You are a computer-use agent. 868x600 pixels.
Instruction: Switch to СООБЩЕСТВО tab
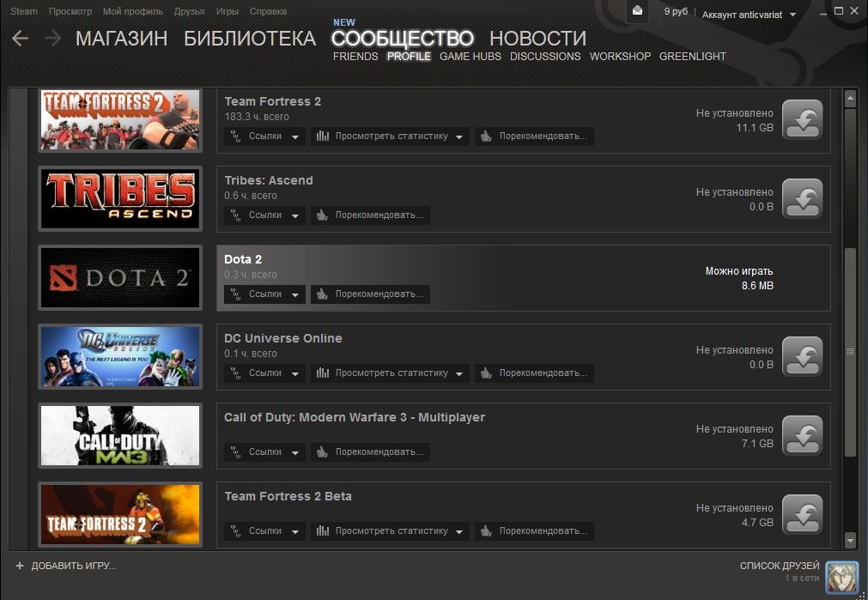(x=403, y=38)
